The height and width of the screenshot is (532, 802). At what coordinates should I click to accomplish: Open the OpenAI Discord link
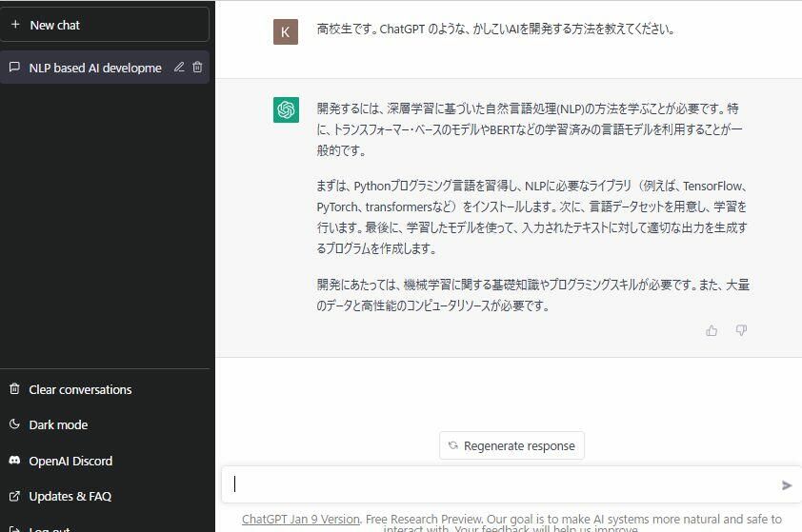(70, 461)
